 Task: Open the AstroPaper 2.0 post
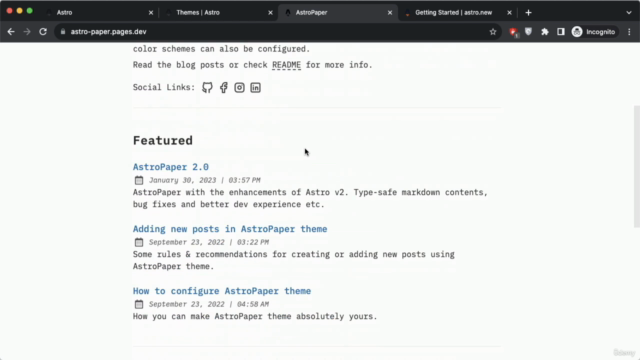click(x=171, y=167)
